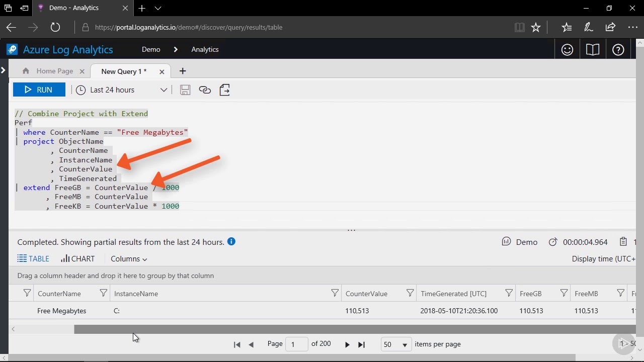Click the results horizontal scrollbar thumb
The width and height of the screenshot is (644, 362).
point(355,329)
